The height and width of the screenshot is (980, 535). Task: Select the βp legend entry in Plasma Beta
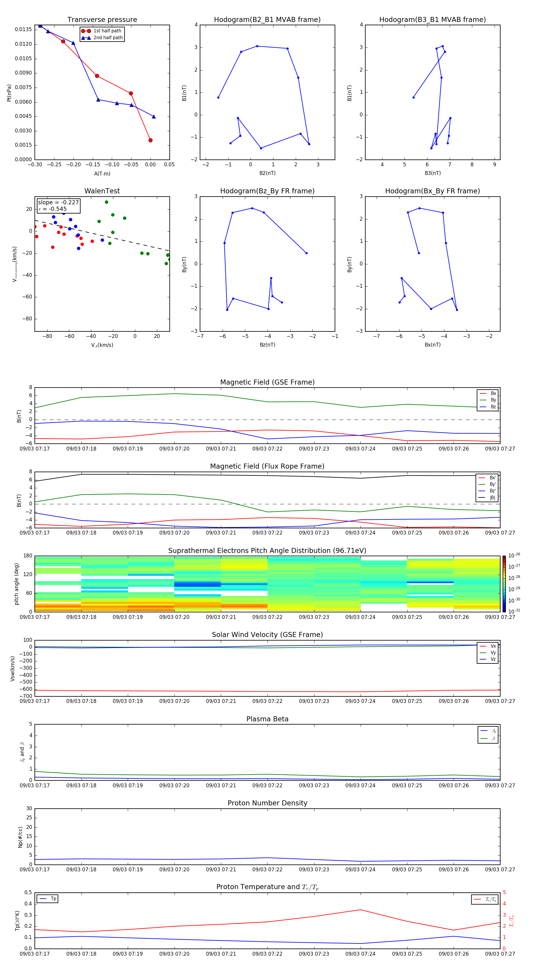click(488, 731)
